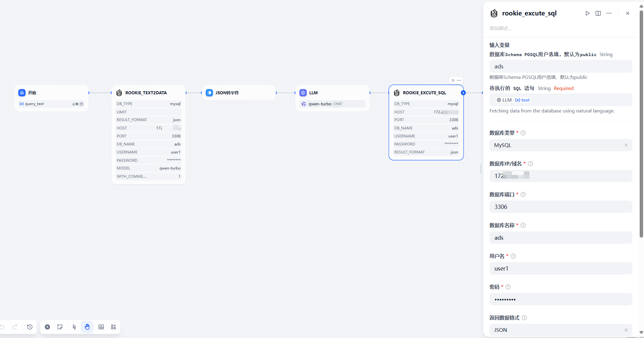The image size is (644, 338).
Task: Open version history via the clock icon
Action: coord(30,327)
